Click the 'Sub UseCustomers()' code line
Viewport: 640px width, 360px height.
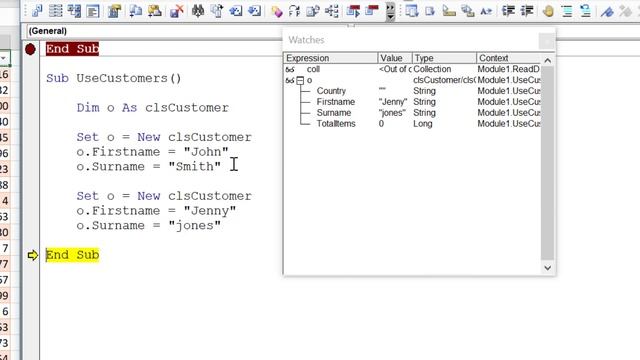pos(114,78)
